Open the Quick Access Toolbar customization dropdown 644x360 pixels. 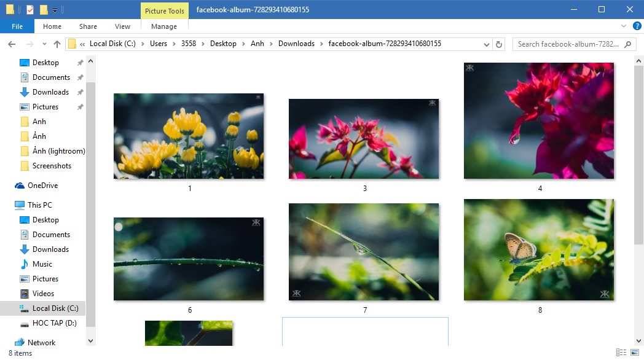(53, 9)
